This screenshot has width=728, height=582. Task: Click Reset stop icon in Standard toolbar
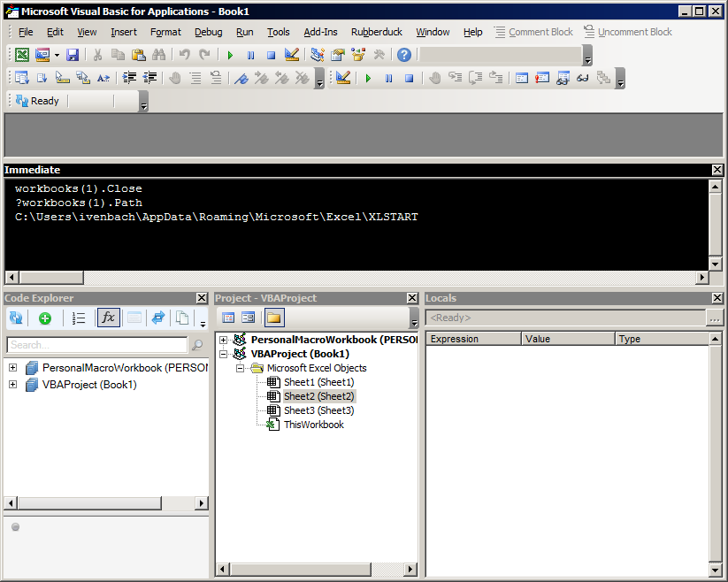(x=272, y=55)
